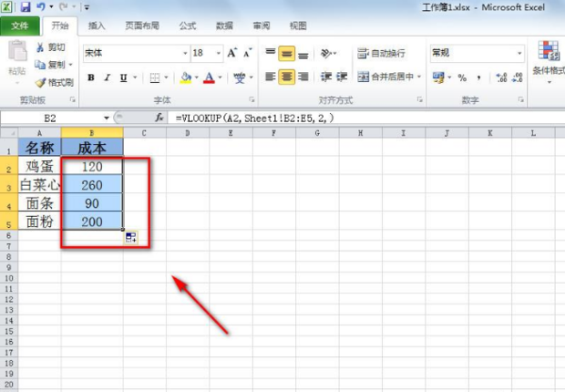The width and height of the screenshot is (565, 392).
Task: Open the 对齐方式 group dialog launcher
Action: 420,100
